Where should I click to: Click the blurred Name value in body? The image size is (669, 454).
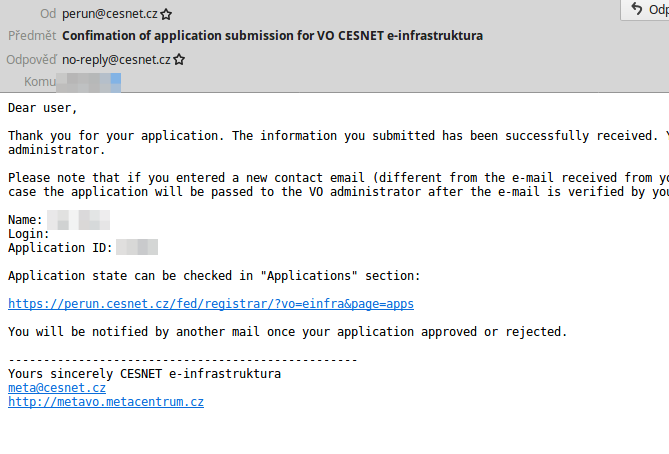[x=78, y=219]
